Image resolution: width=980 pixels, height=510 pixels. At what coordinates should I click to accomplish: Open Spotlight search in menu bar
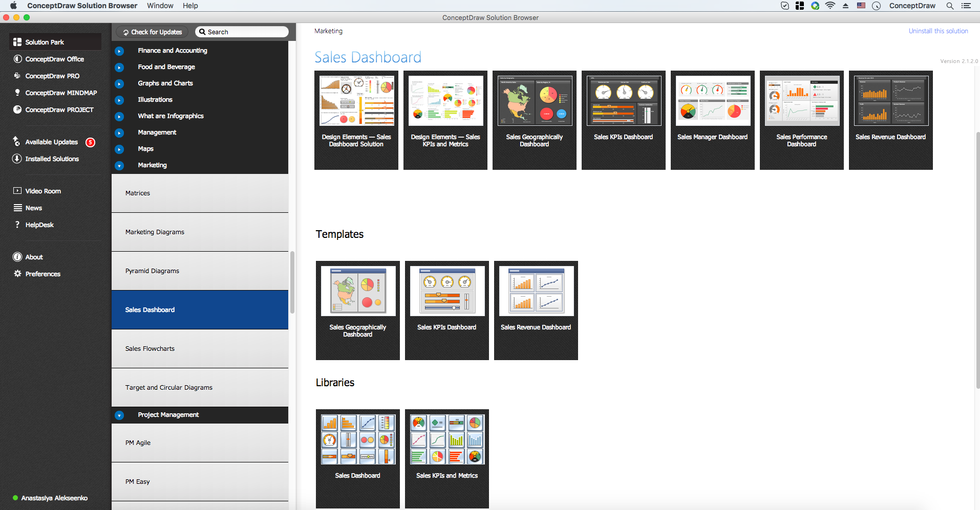coord(950,6)
